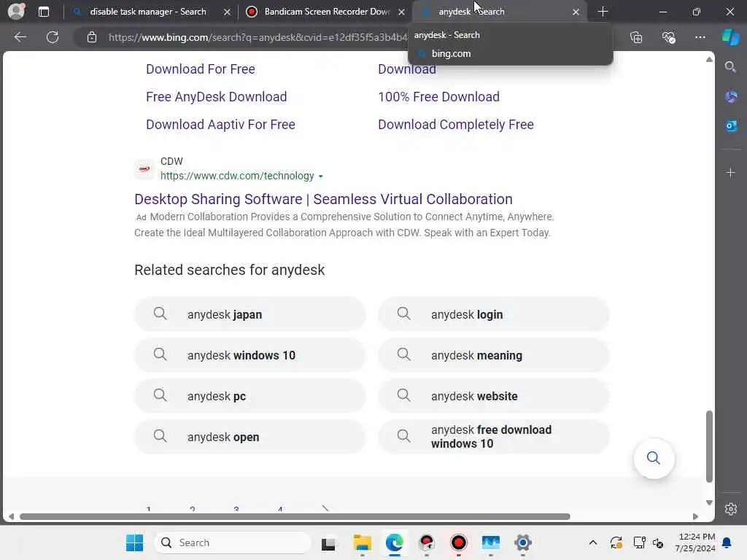Open Copilot icon in toolbar
This screenshot has width=747, height=560.
point(731,37)
